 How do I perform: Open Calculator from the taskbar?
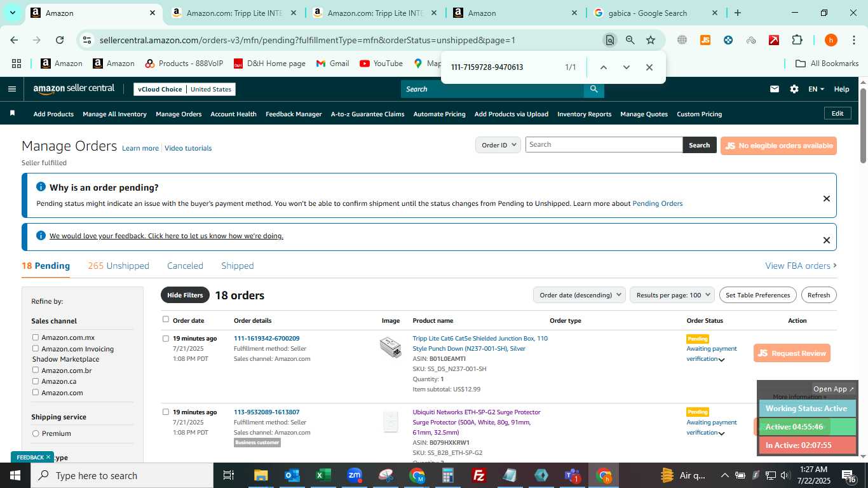(448, 475)
